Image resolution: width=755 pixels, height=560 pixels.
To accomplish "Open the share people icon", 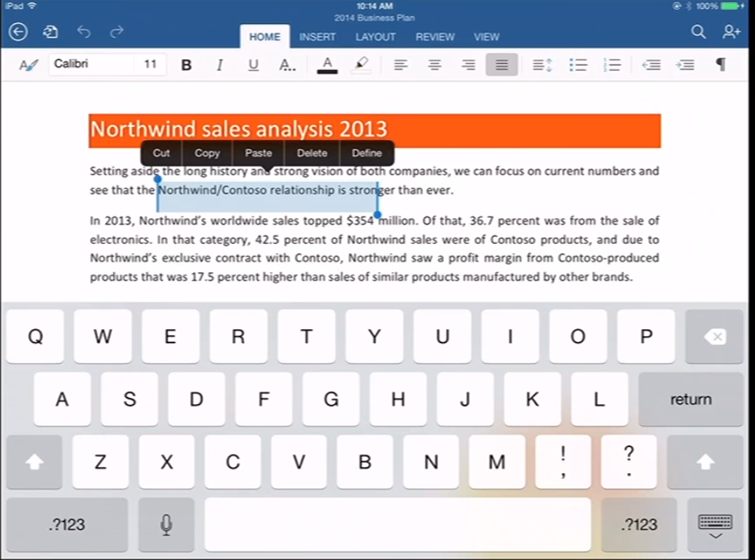I will 731,32.
